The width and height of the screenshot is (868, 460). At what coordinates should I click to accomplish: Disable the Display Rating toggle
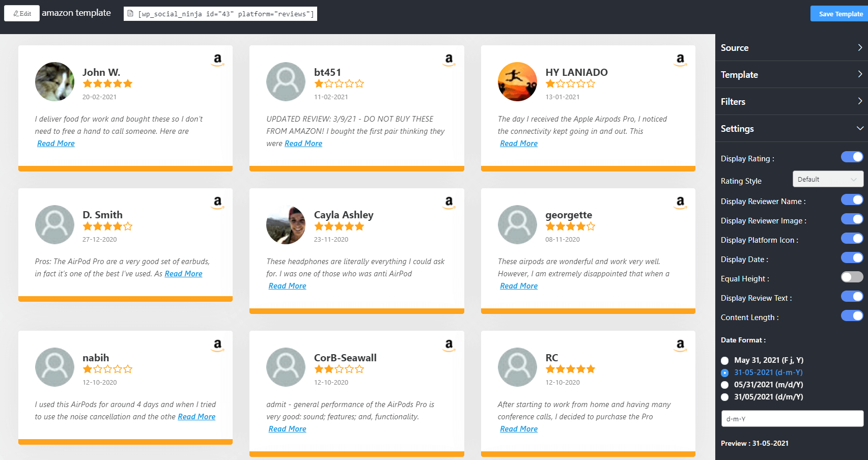851,157
